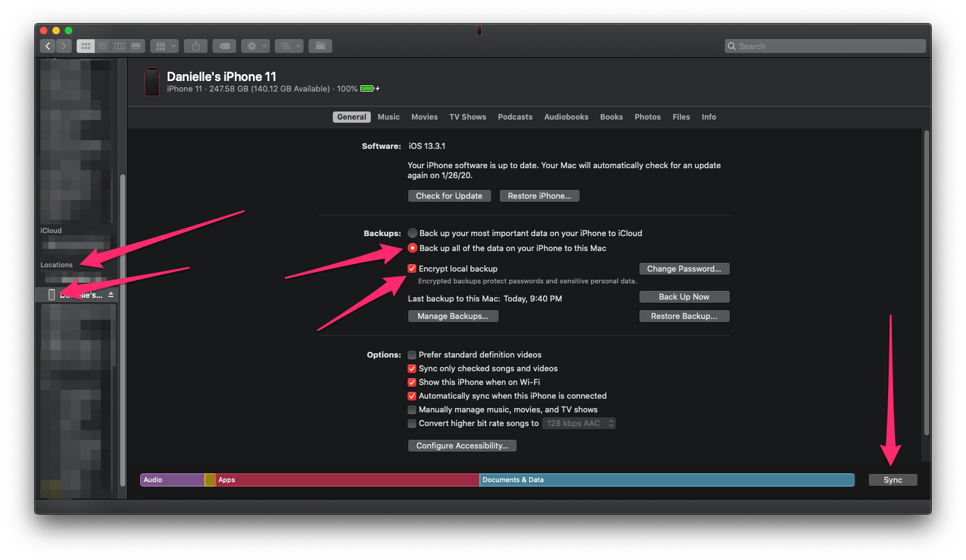Open the Audiobooks tab
Image resolution: width=966 pixels, height=560 pixels.
pos(567,117)
